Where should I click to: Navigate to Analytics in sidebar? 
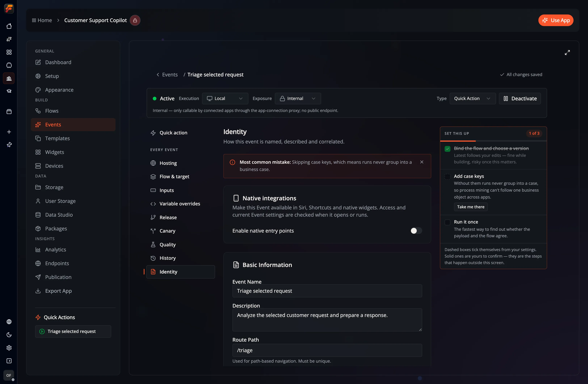[x=73, y=250]
